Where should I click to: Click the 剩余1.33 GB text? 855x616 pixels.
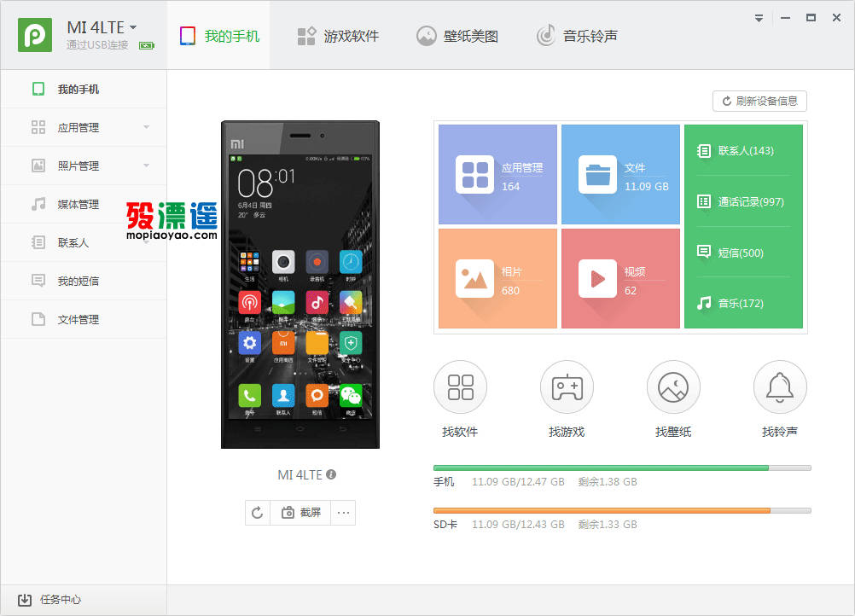(608, 525)
